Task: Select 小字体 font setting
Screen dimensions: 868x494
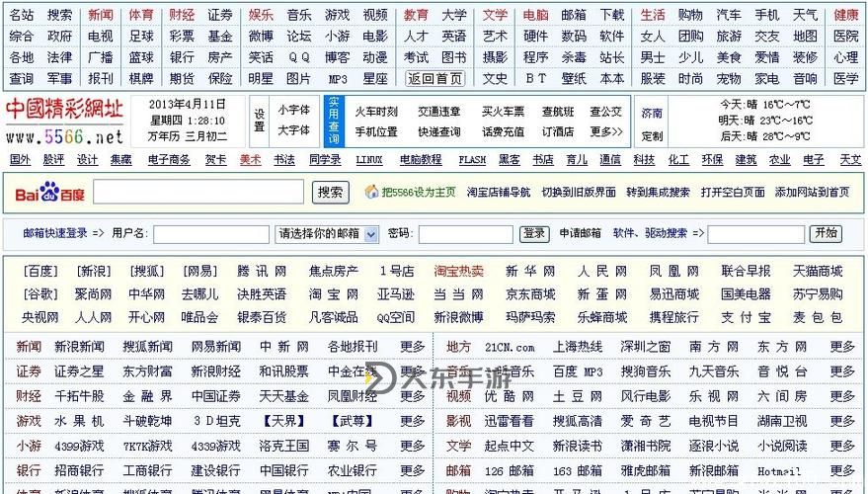Action: 294,111
